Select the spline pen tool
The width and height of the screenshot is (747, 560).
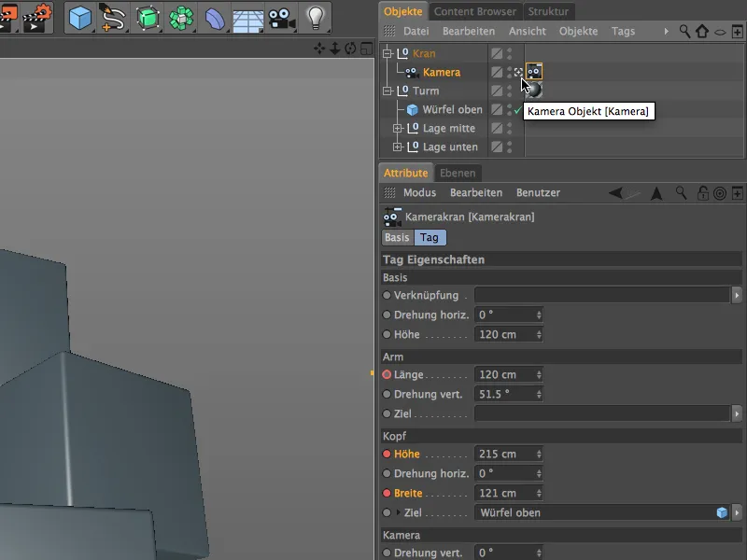[x=112, y=18]
